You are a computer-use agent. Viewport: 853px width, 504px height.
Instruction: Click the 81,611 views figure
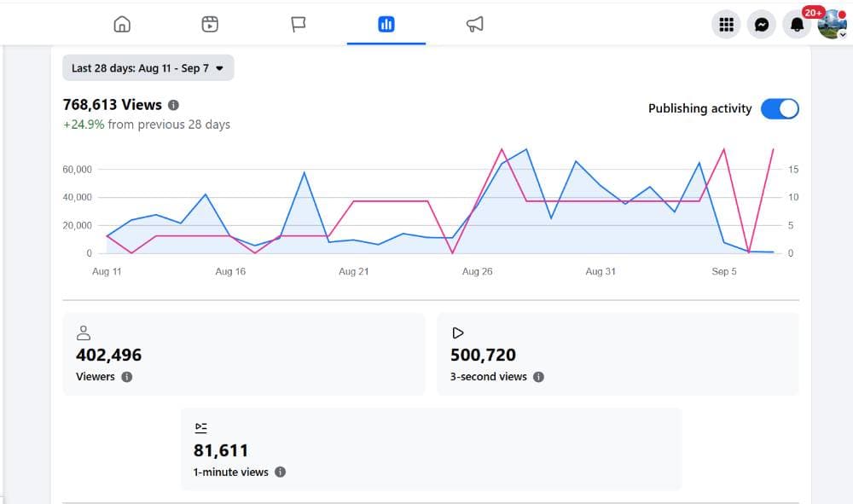pyautogui.click(x=221, y=450)
